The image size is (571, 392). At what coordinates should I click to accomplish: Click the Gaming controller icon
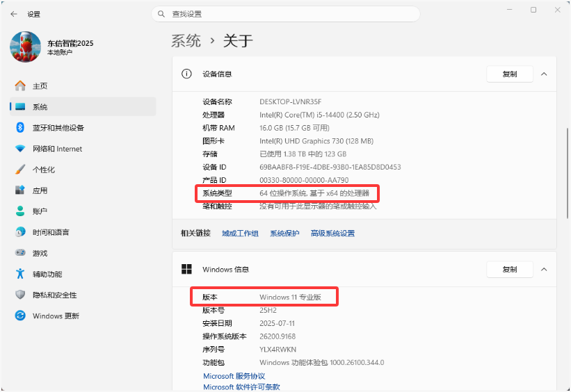pos(20,252)
